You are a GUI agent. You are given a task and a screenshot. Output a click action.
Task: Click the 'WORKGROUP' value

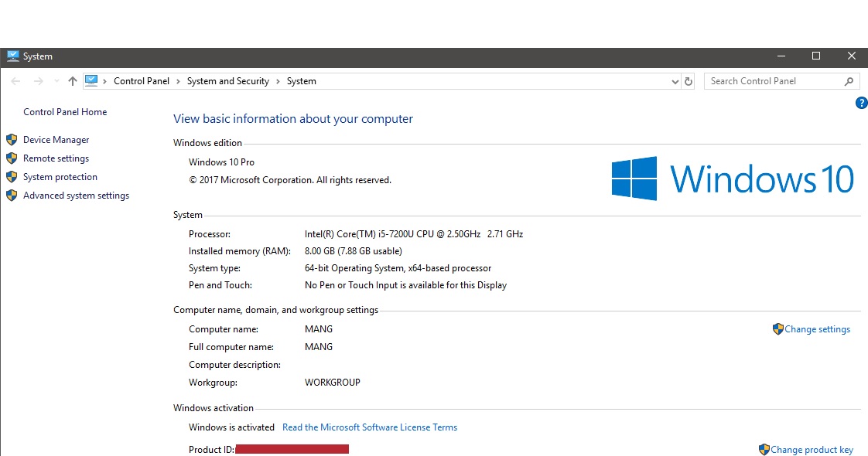332,382
